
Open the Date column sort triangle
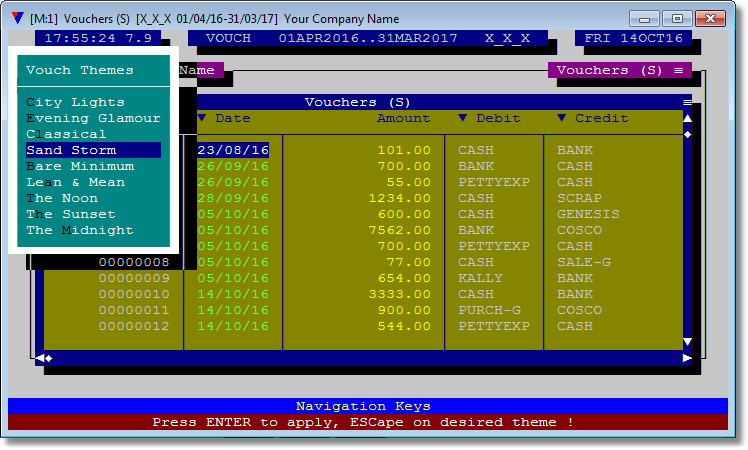coord(202,118)
